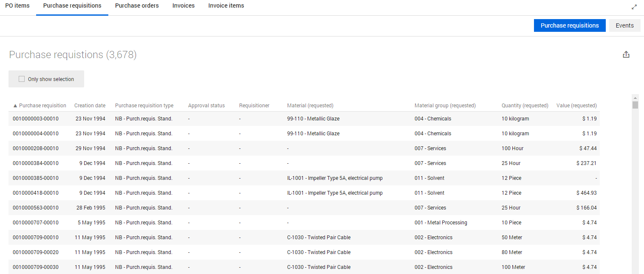
Task: Switch to the PO items tab
Action: 17,6
